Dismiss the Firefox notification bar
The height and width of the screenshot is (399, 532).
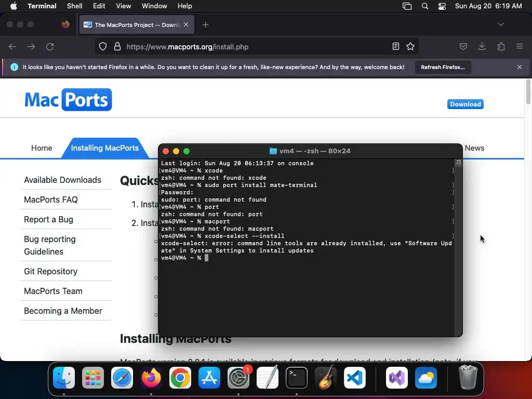pyautogui.click(x=520, y=67)
